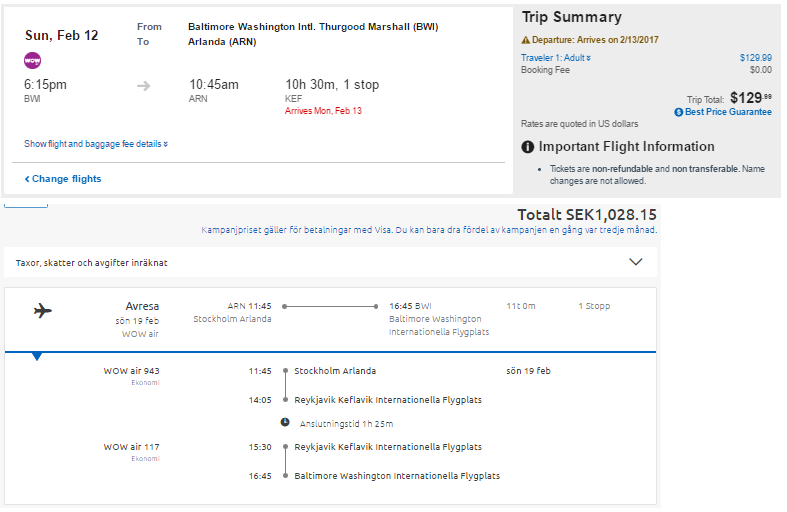Expand Show flight and baggage fee details
This screenshot has height=512, width=787.
[96, 144]
